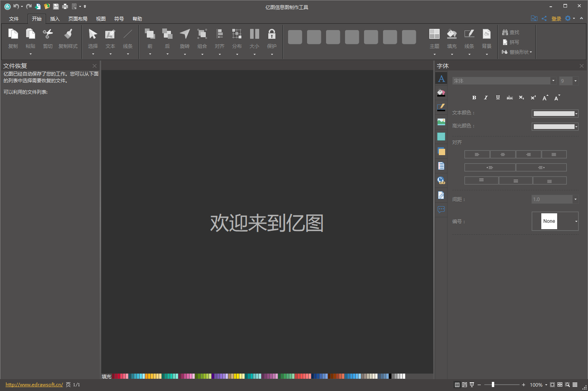Toggle bold in the font panel
The height and width of the screenshot is (391, 588).
coord(474,98)
